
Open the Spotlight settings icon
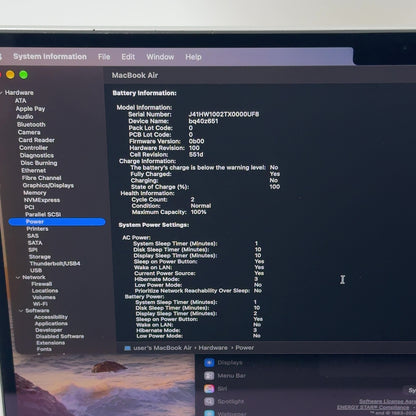(x=209, y=401)
